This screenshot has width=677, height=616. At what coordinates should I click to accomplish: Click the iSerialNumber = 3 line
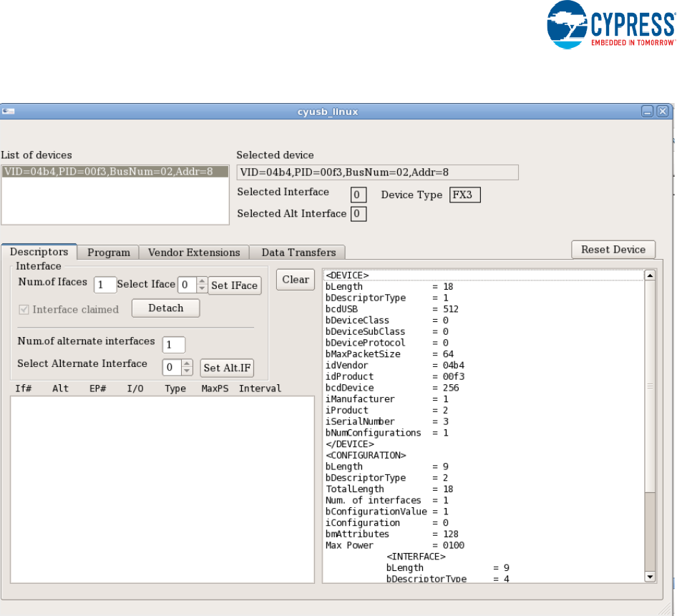click(387, 421)
